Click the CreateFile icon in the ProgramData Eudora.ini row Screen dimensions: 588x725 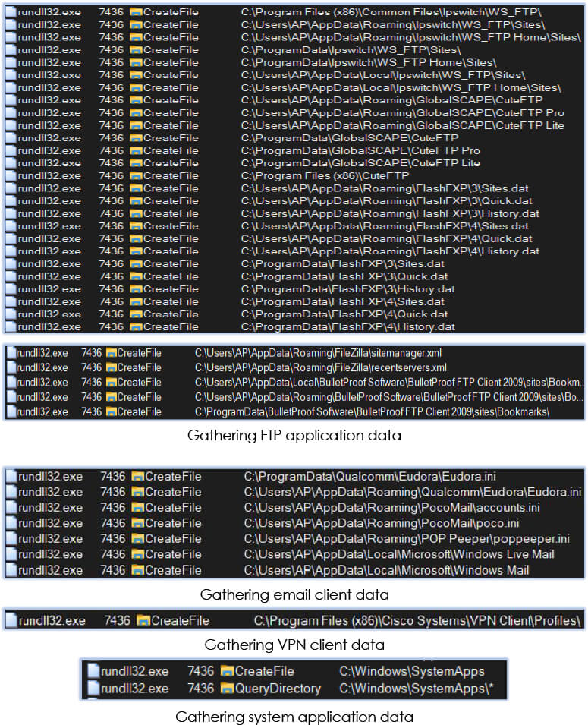(138, 477)
